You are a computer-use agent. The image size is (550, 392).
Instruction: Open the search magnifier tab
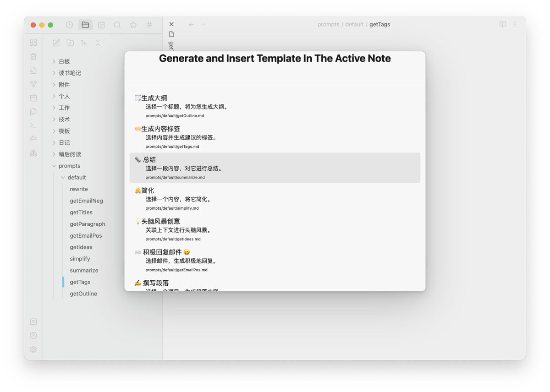tap(117, 25)
